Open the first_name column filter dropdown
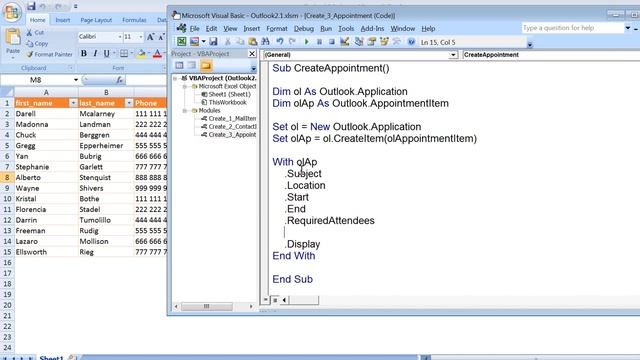640x360 pixels. 73,103
